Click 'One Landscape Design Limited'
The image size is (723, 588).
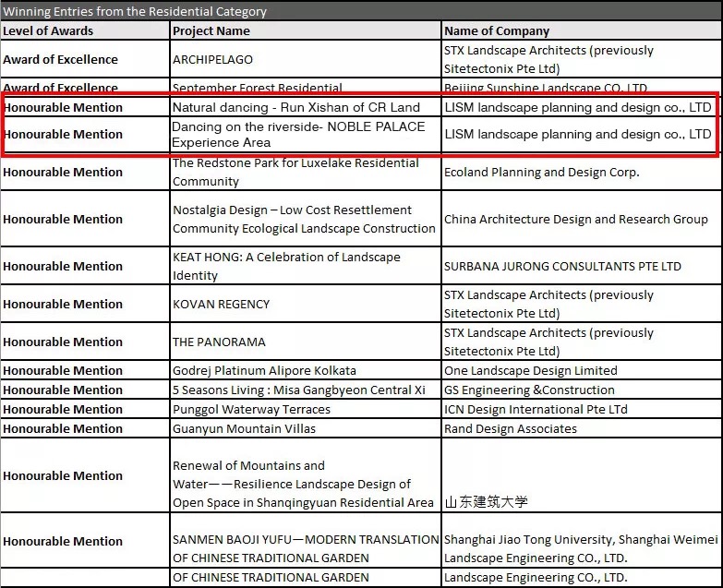pos(531,370)
